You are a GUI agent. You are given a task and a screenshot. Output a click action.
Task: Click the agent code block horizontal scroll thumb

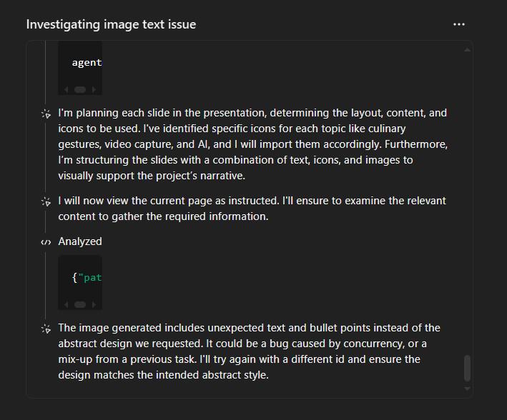tap(80, 89)
